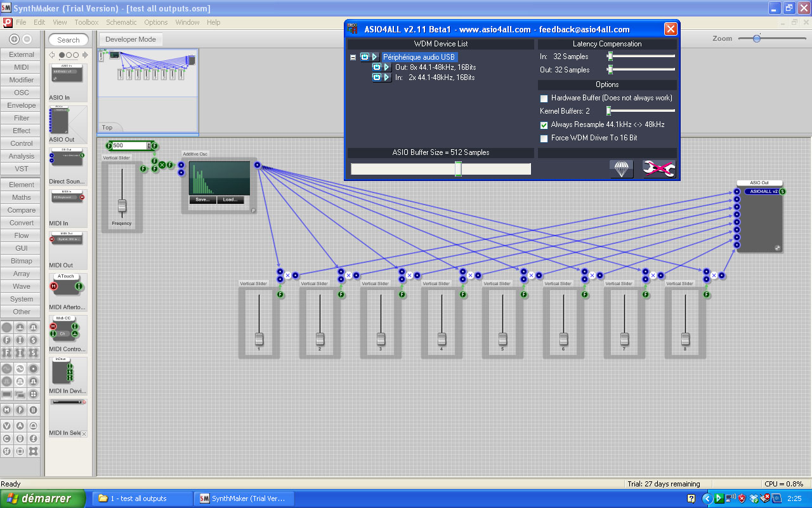
Task: Open the Schematic menu
Action: click(121, 22)
